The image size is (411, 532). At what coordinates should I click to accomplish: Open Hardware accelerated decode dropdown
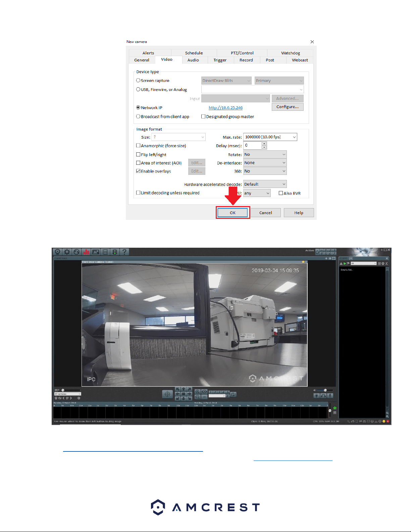point(265,184)
